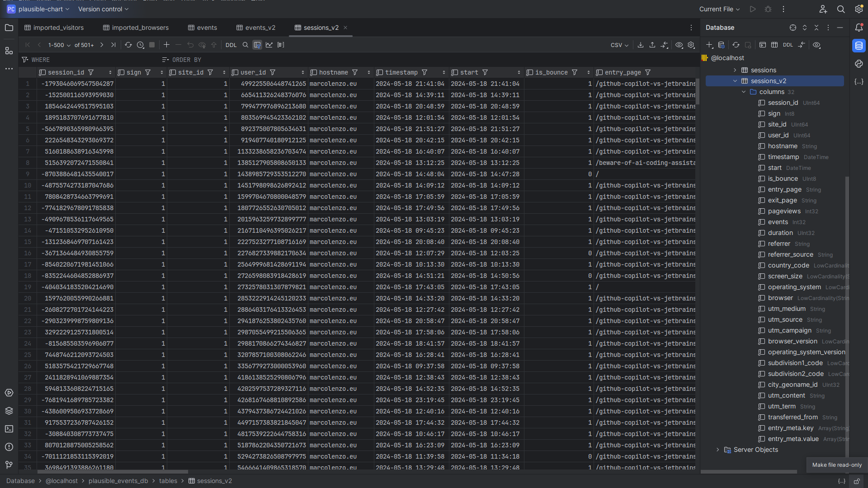Open the 1-500 page size dropdown
The image size is (868, 488).
pyautogui.click(x=59, y=45)
